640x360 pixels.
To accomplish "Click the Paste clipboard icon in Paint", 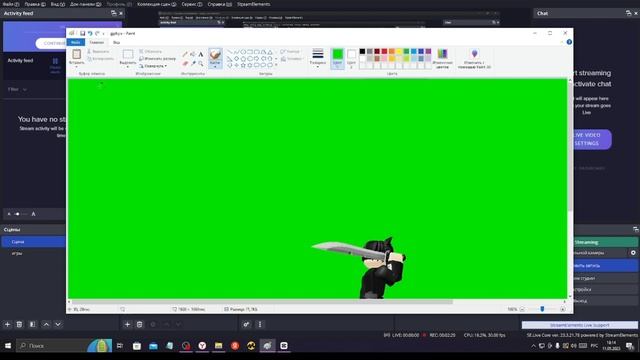I will point(76,54).
